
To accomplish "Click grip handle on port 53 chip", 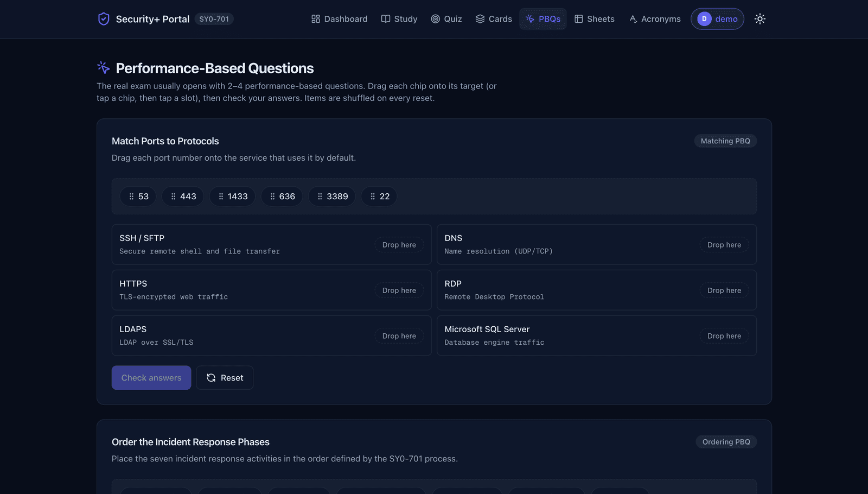I will click(131, 197).
